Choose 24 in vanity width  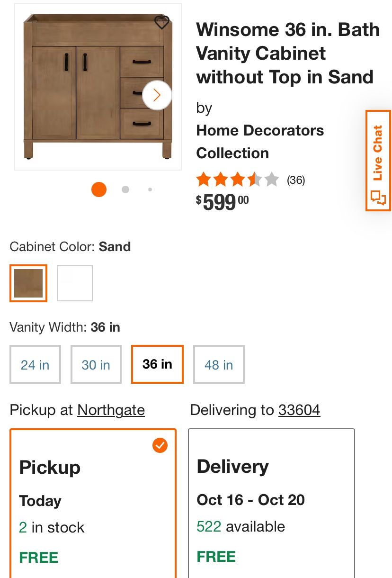tap(35, 364)
